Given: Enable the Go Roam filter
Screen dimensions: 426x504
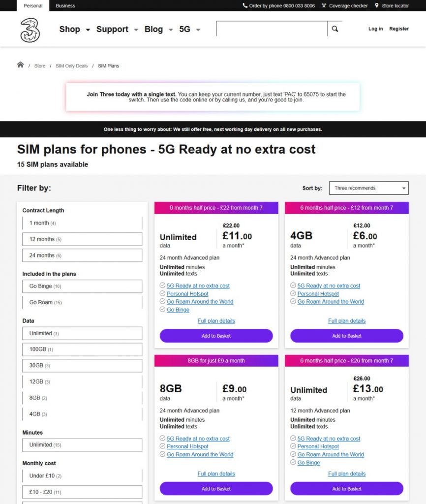Looking at the screenshot, I should click(x=82, y=302).
